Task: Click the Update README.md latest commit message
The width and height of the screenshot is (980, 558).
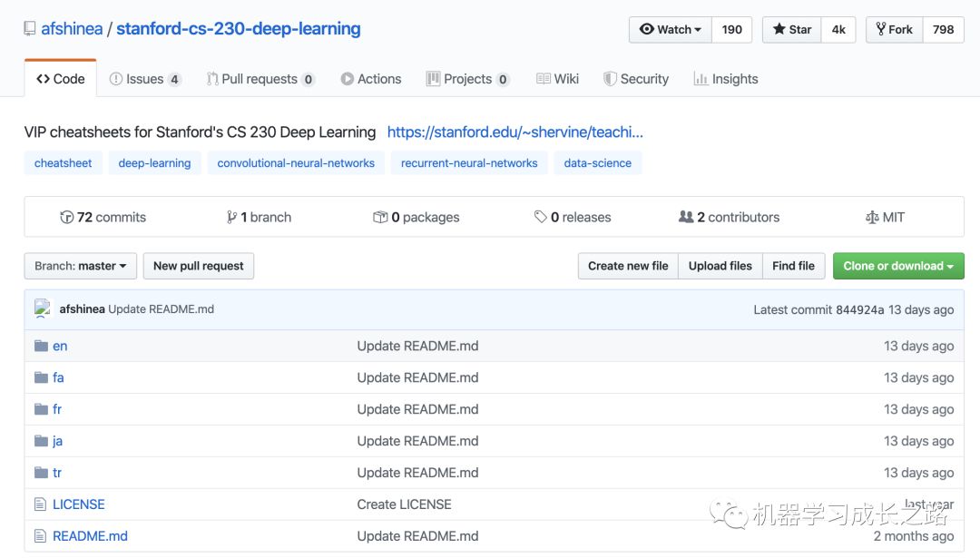Action: [x=162, y=308]
